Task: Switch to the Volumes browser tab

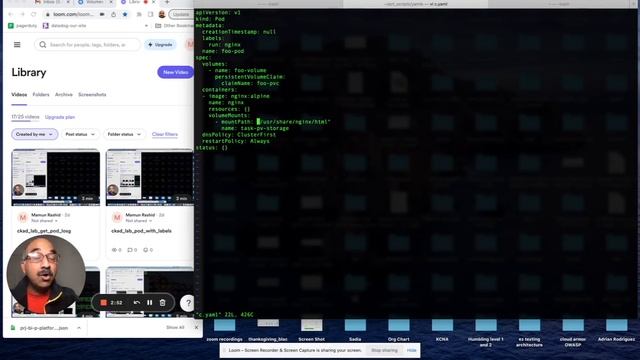Action: pyautogui.click(x=95, y=2)
